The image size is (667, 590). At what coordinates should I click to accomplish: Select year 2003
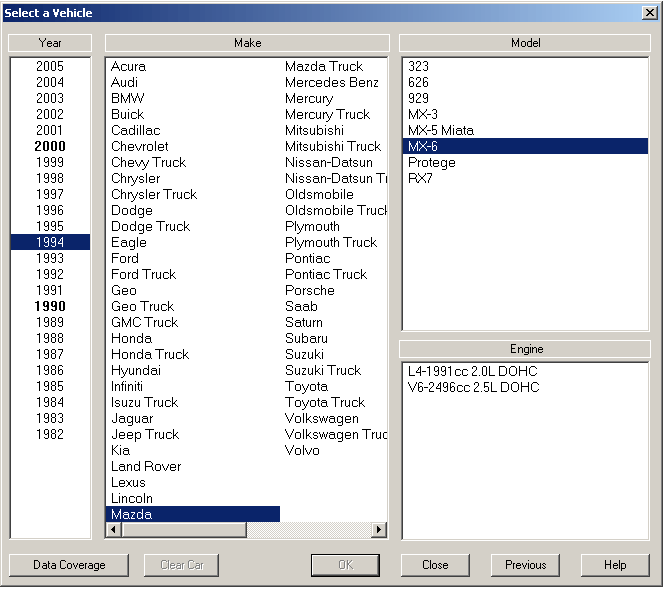50,98
